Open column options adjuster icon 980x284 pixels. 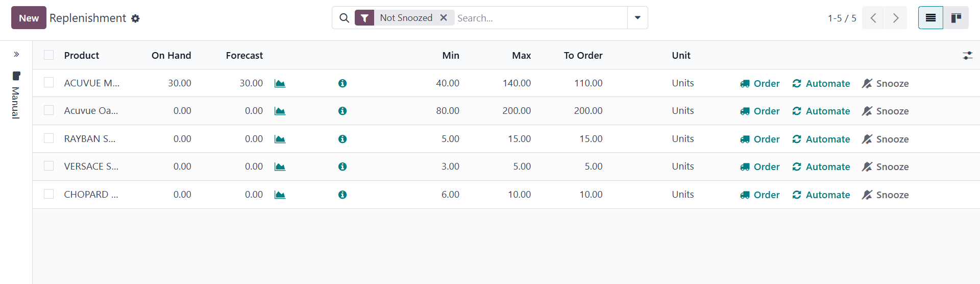tap(967, 55)
